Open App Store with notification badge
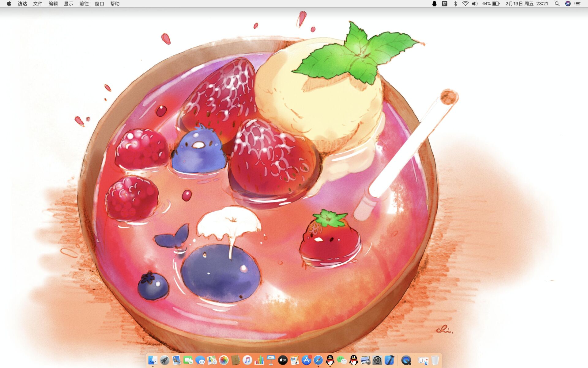Viewport: 588px width, 368px height. coord(306,360)
